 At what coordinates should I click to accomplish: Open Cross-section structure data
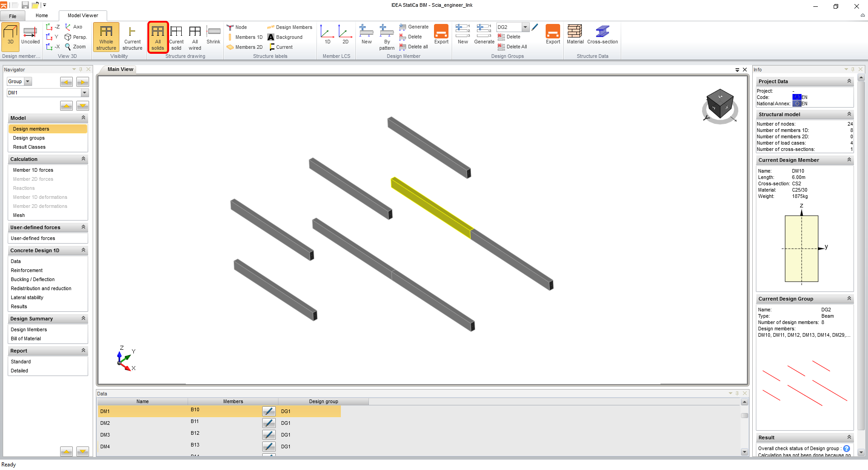tap(603, 35)
